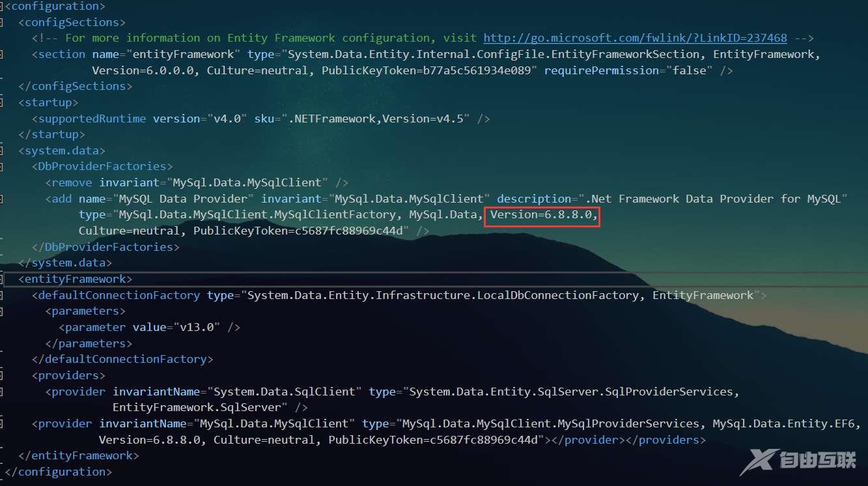Viewport: 868px width, 486px height.
Task: Click the closing </parameters> tag
Action: coord(89,343)
